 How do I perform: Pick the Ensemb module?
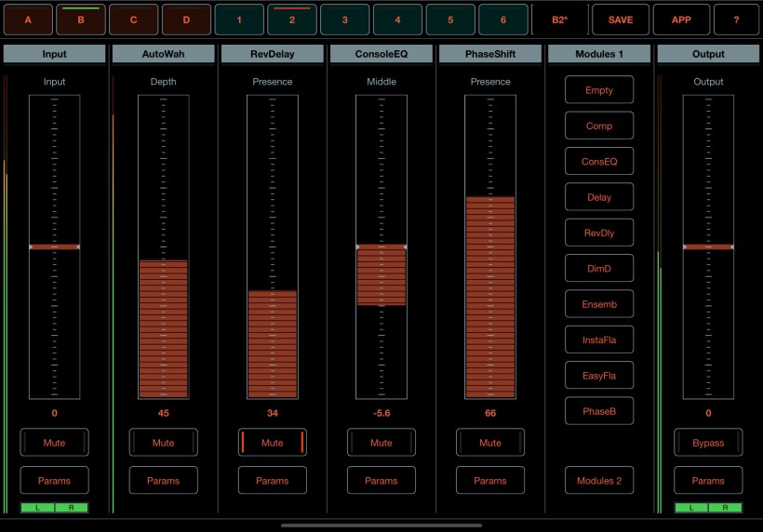coord(599,304)
